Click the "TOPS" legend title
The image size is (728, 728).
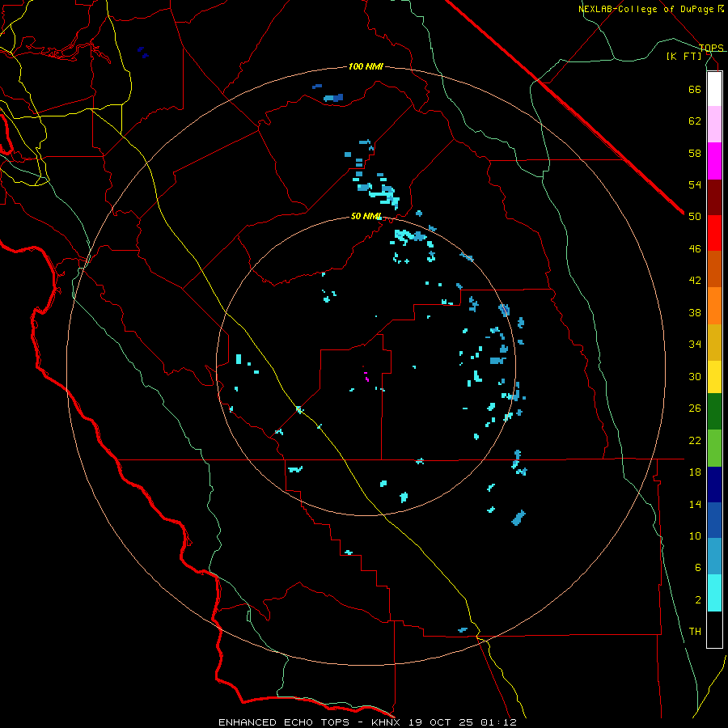click(x=711, y=48)
